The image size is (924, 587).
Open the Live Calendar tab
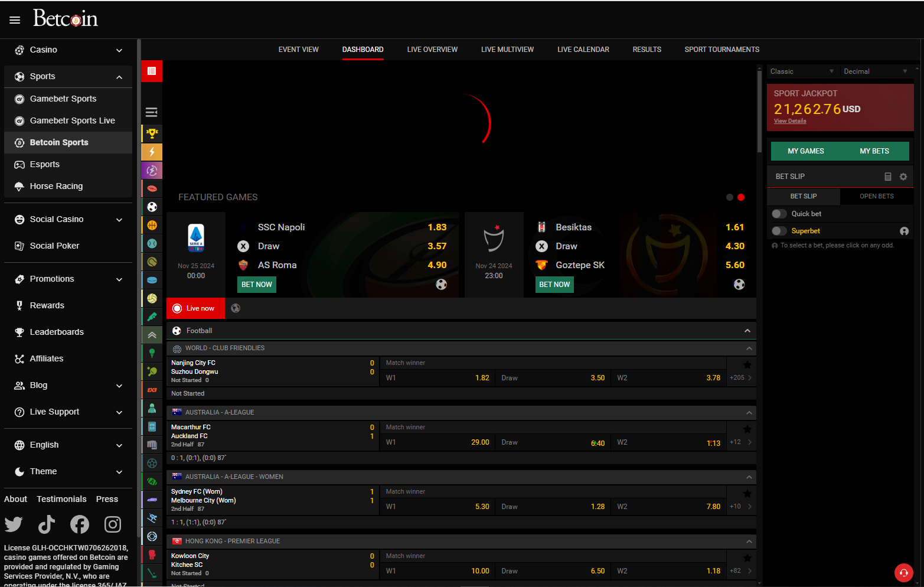point(583,50)
